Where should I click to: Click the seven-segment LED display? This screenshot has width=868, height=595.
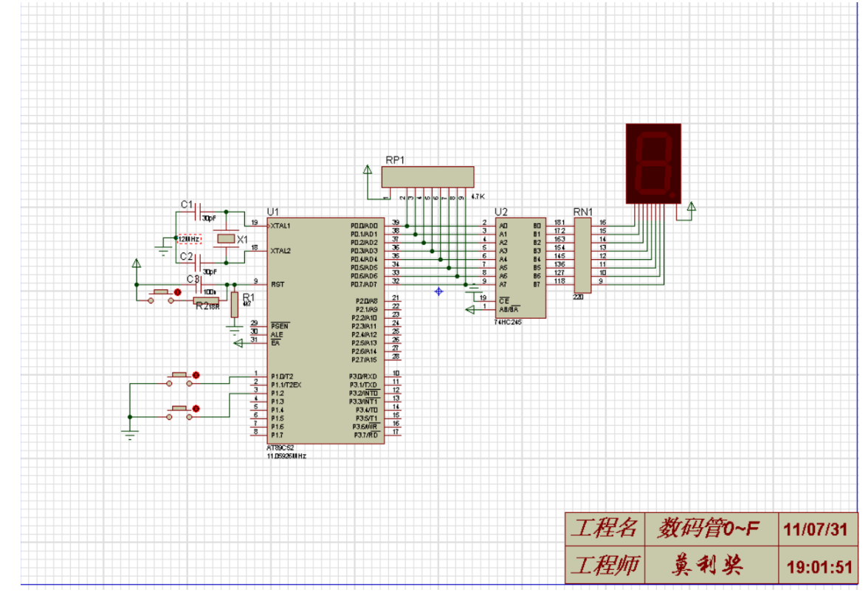653,164
